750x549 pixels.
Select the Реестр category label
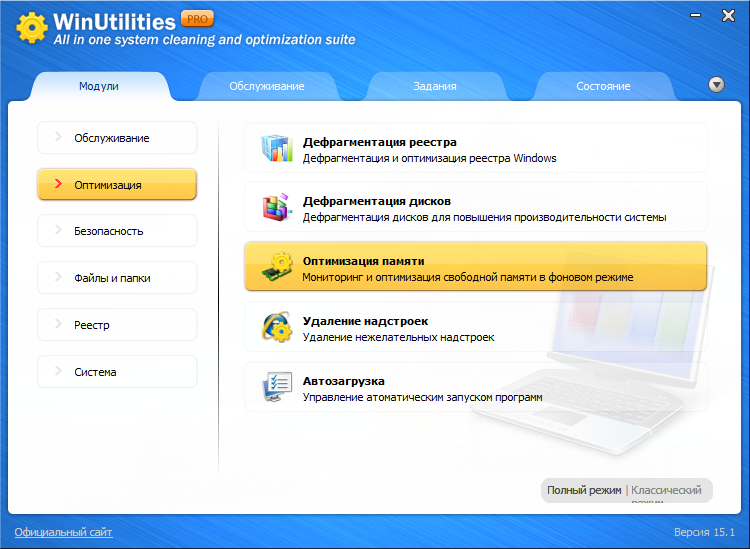92,325
